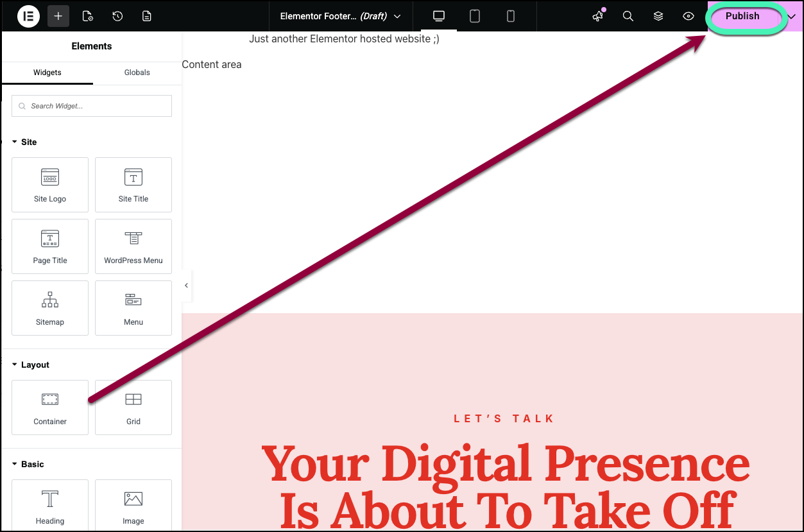Screen dimensions: 804x532
Task: Expand Publish save options arrow
Action: [x=791, y=17]
